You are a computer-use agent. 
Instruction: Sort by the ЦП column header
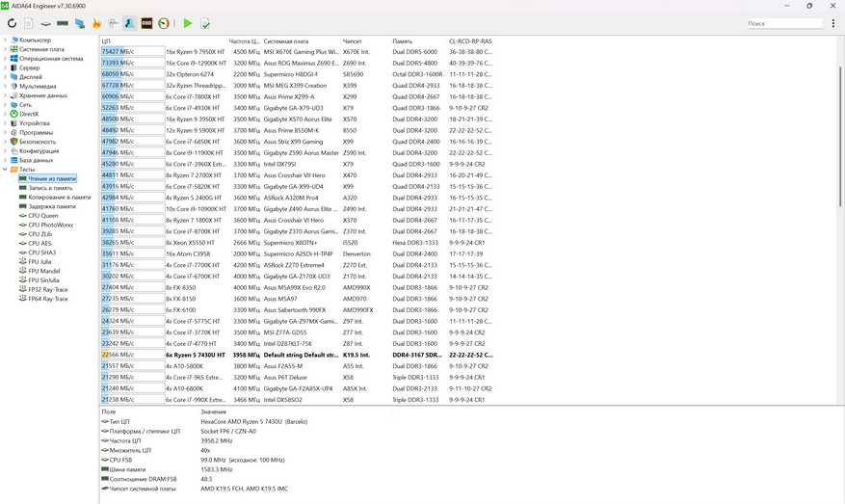pos(163,41)
